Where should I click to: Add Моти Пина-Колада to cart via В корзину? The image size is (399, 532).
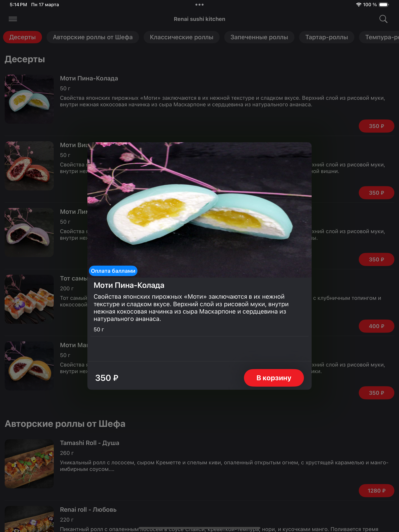[274, 378]
